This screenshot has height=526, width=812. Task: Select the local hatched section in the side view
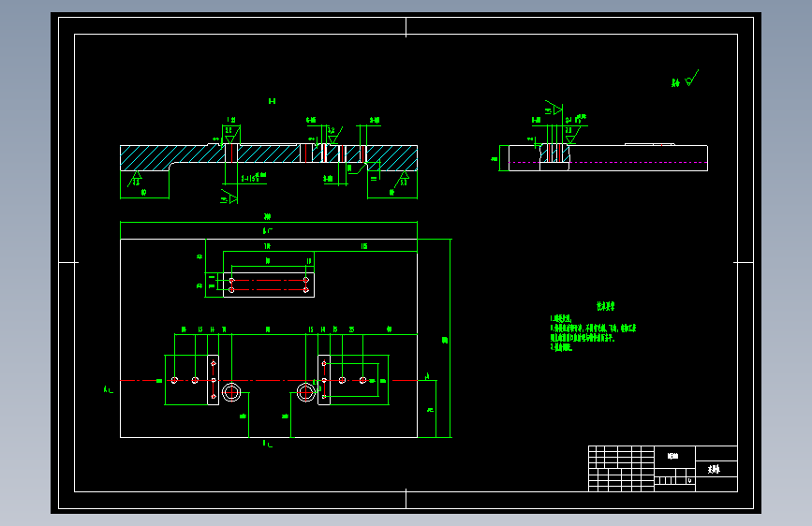(555, 153)
